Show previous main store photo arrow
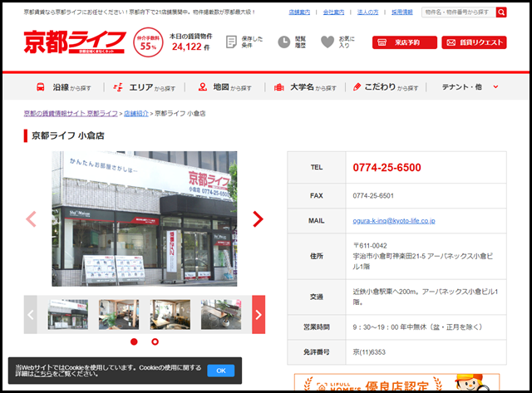 pyautogui.click(x=31, y=219)
